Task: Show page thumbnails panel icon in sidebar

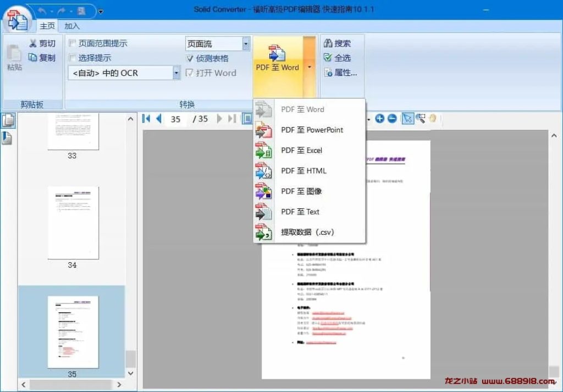Action: coord(8,120)
